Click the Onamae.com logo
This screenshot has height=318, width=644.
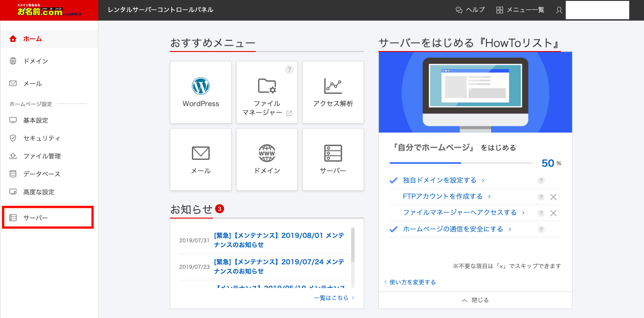point(49,10)
